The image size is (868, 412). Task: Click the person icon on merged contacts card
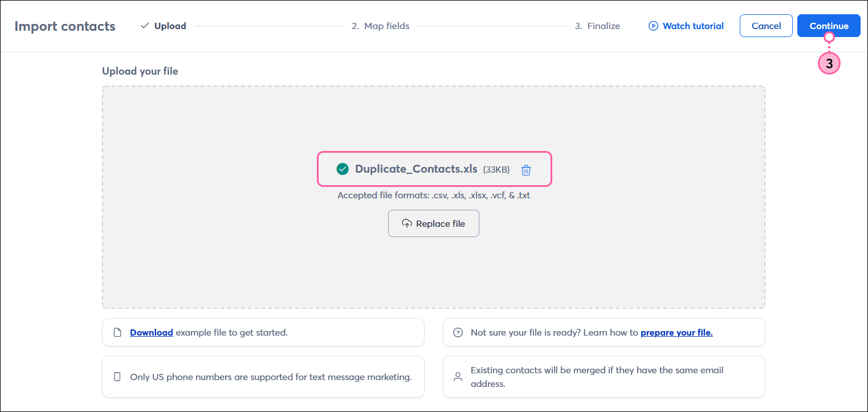[458, 376]
